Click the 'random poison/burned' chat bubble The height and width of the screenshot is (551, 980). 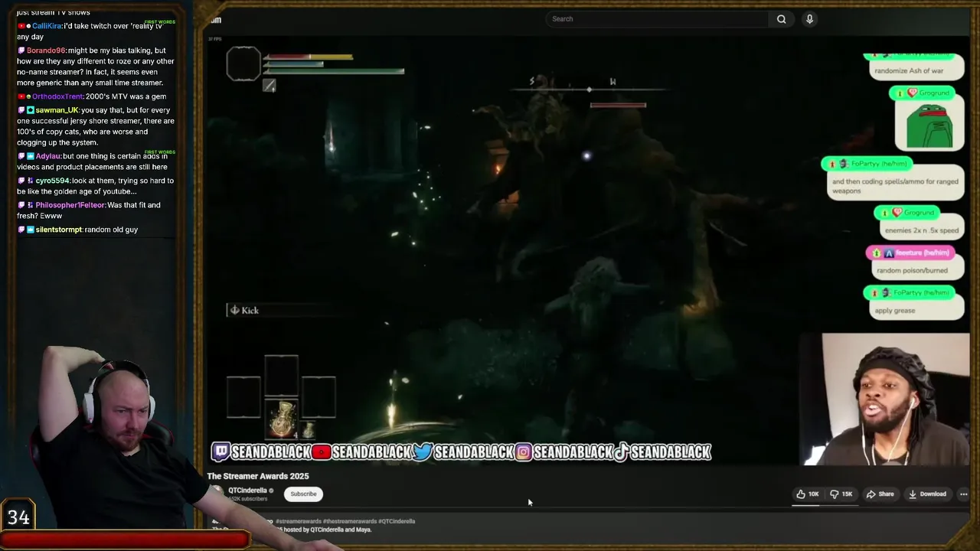tap(917, 269)
